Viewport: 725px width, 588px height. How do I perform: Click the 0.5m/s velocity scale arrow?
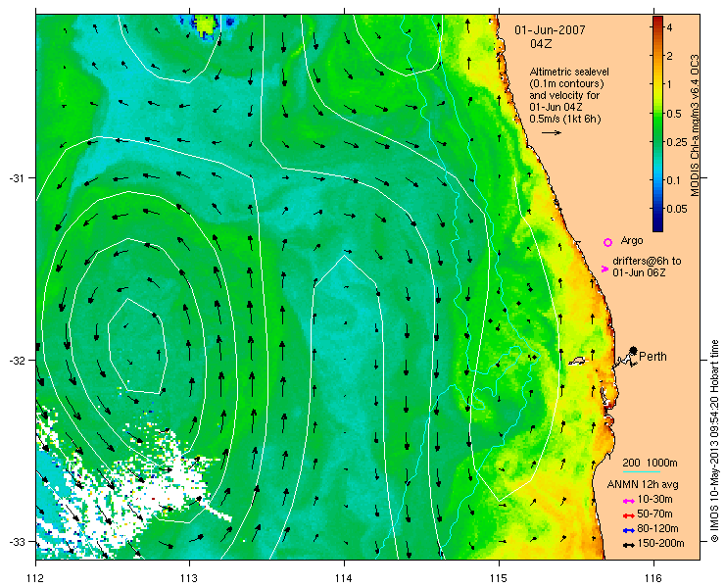pos(552,132)
